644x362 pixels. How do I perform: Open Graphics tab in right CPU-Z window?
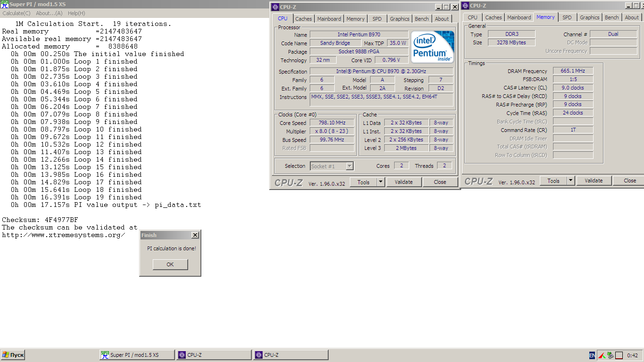coord(590,17)
